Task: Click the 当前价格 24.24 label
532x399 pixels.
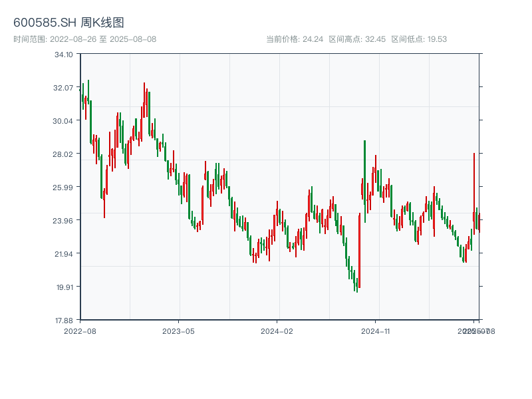Action: 295,39
